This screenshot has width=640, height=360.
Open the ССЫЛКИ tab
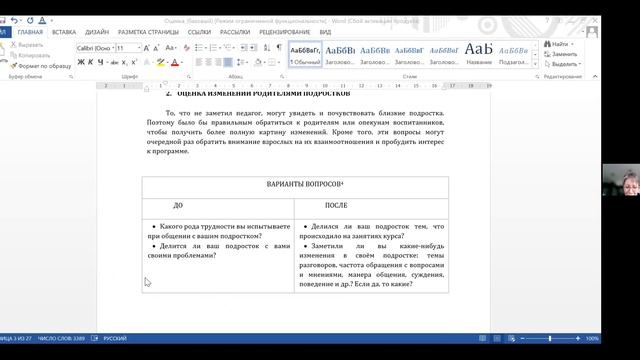click(x=199, y=32)
